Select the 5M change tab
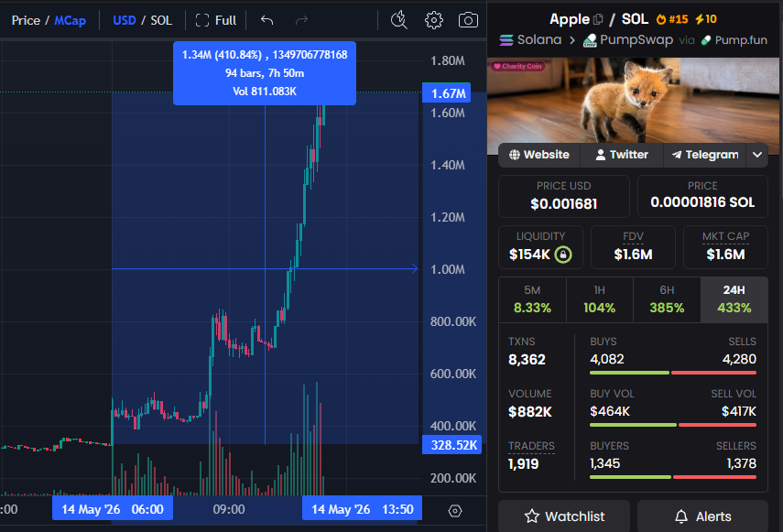The image size is (783, 532). pyautogui.click(x=532, y=299)
